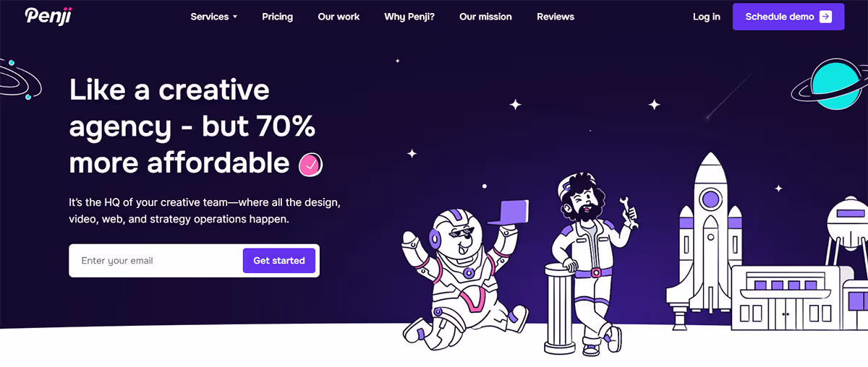Viewport: 868px width, 367px height.
Task: Click the purple laptop held by bear
Action: 509,212
